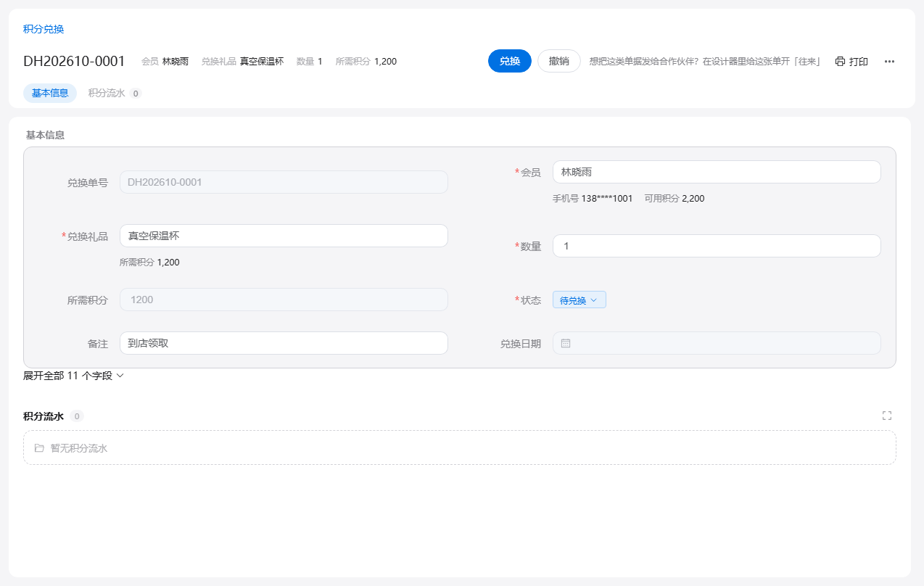
Task: Click the 撤销 button
Action: (x=558, y=61)
